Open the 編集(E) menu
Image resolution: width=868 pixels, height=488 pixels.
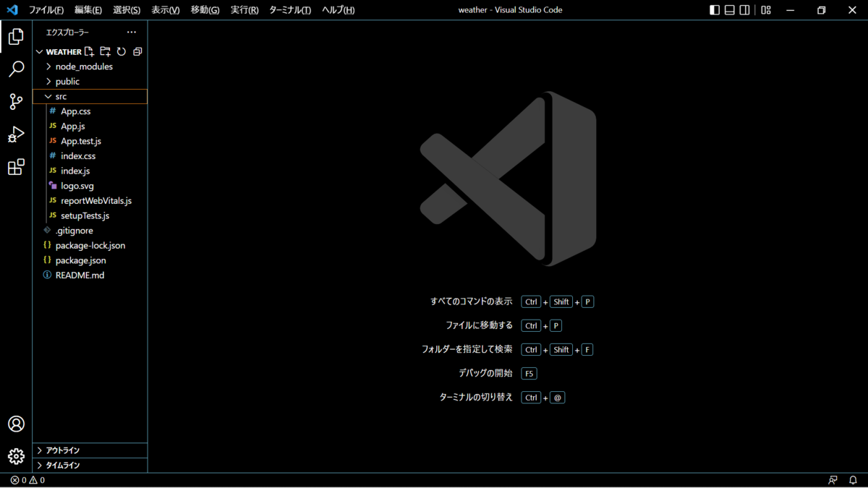click(88, 10)
